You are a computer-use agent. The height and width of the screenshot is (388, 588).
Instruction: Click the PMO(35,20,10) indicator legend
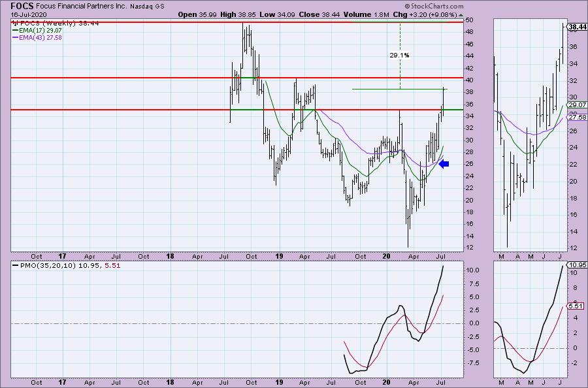[x=67, y=265]
